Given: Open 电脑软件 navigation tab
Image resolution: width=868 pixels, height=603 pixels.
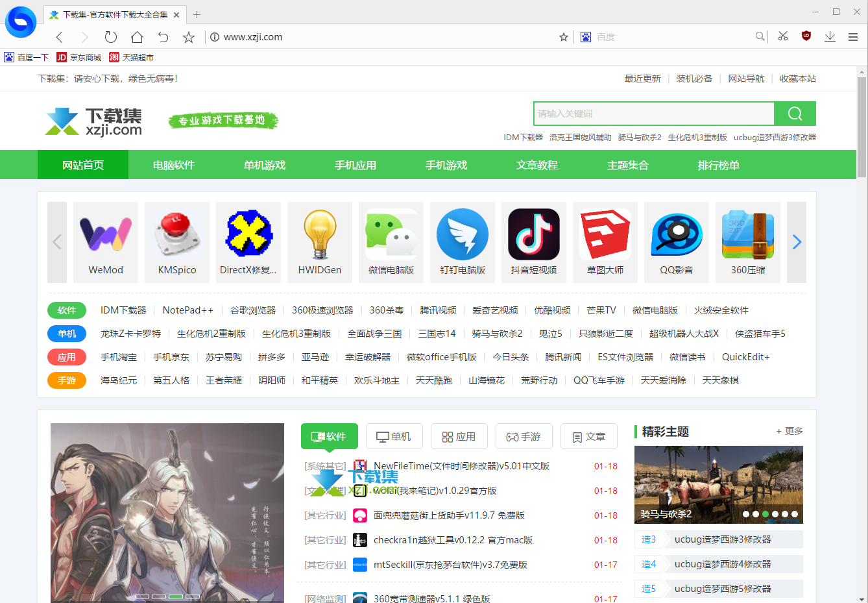Looking at the screenshot, I should tap(174, 165).
